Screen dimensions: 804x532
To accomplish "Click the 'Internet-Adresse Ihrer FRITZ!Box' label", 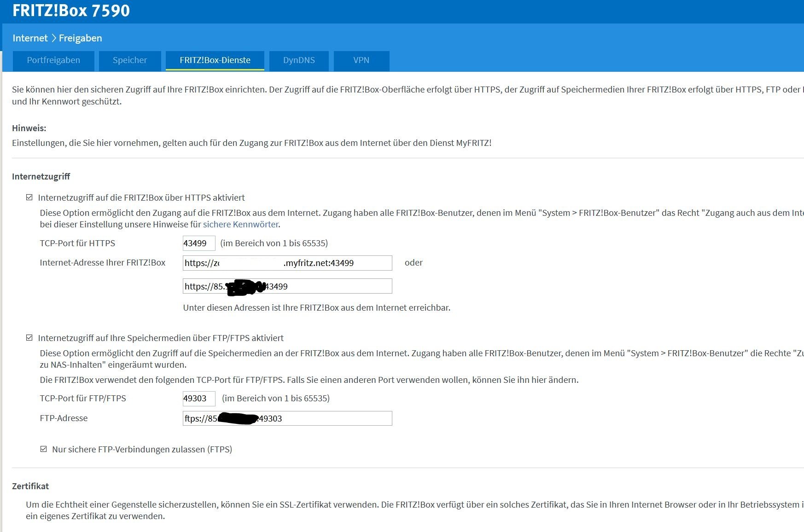I will 103,263.
